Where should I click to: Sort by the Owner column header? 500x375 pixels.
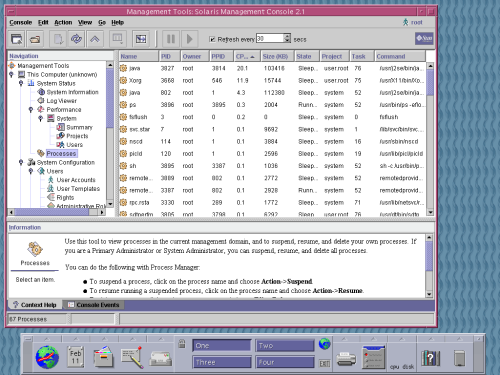coord(195,56)
